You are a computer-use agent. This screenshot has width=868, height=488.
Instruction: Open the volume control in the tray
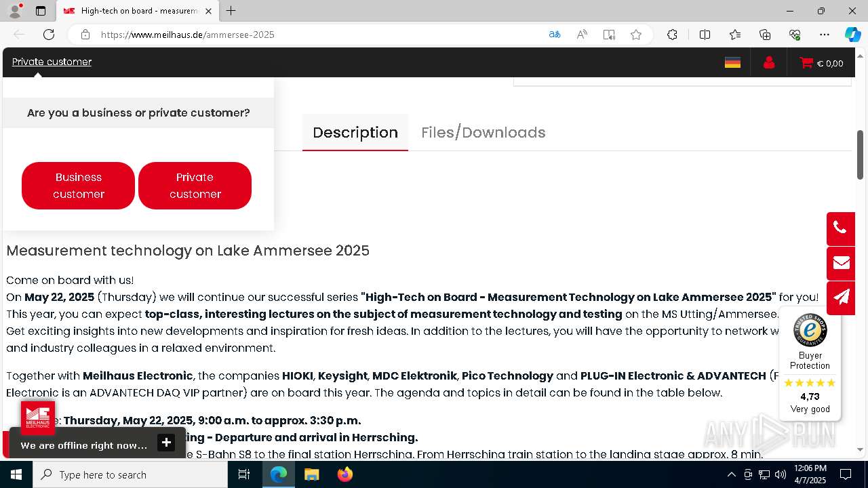781,474
